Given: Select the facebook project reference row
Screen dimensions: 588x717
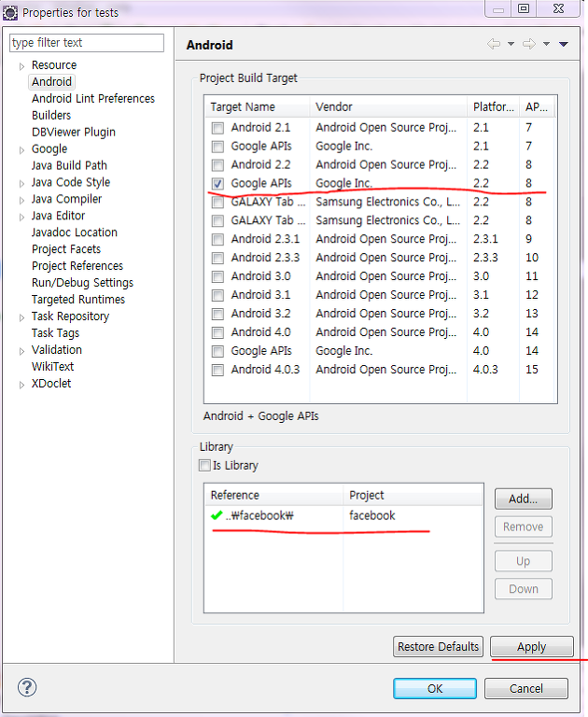Looking at the screenshot, I should pyautogui.click(x=343, y=515).
